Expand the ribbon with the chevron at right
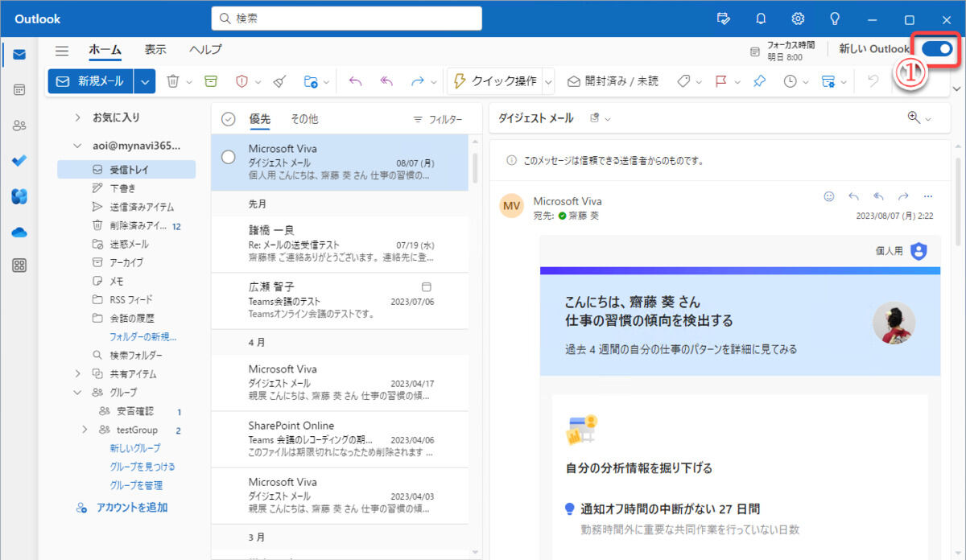The image size is (966, 560). [x=956, y=89]
